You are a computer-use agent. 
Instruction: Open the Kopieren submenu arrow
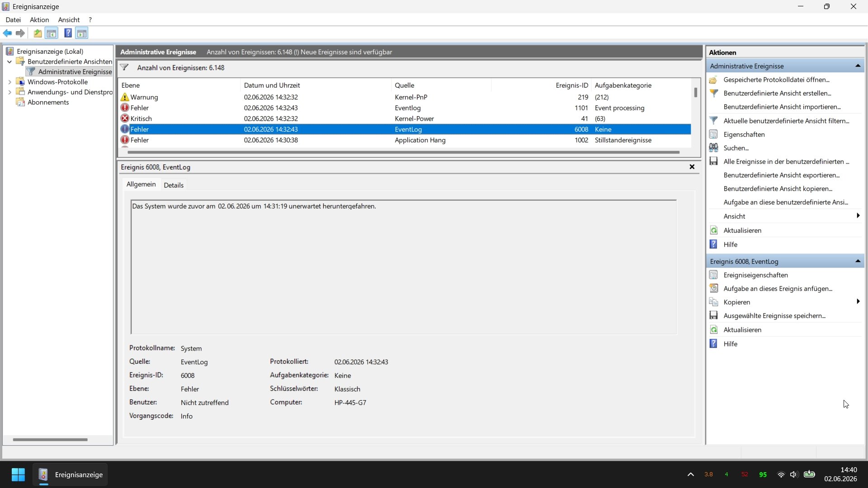click(x=858, y=302)
